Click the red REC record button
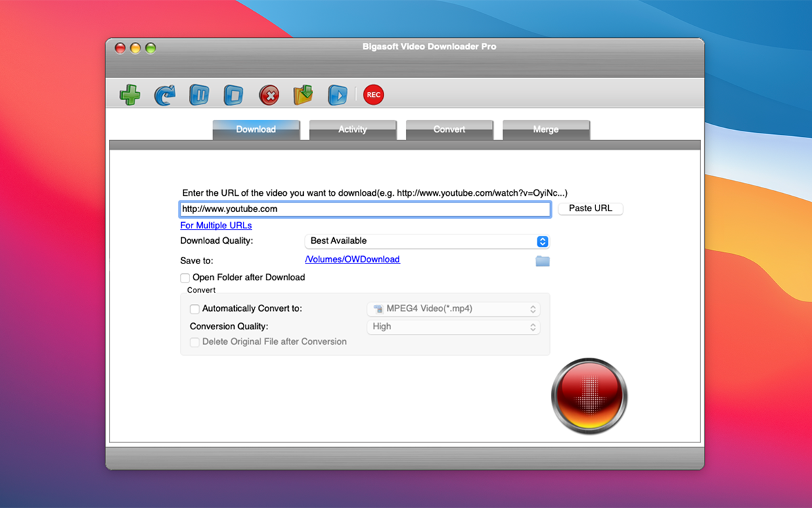 click(374, 95)
